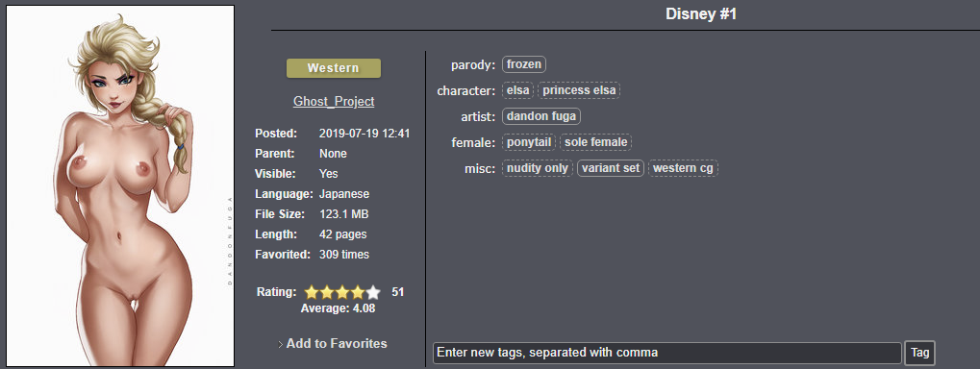
Task: Add to Favorites
Action: (337, 343)
